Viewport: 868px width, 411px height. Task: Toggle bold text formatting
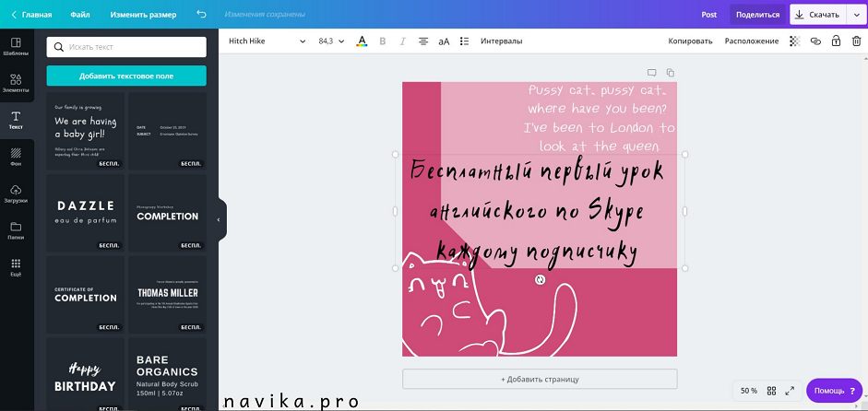(383, 41)
